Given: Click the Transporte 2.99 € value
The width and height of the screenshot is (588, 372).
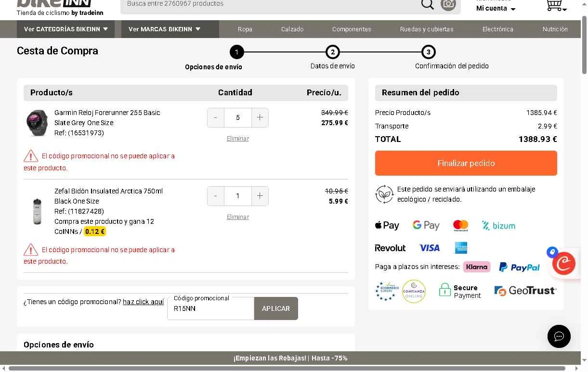Looking at the screenshot, I should [548, 126].
